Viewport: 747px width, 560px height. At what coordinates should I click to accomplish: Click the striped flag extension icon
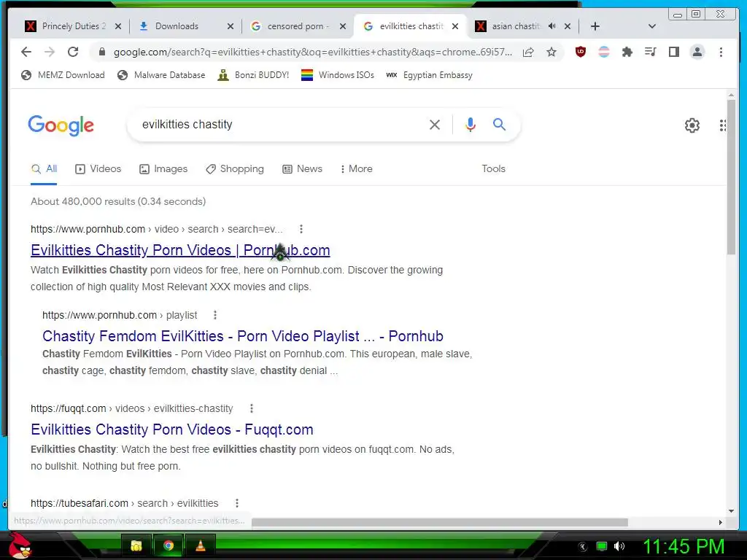pos(603,52)
